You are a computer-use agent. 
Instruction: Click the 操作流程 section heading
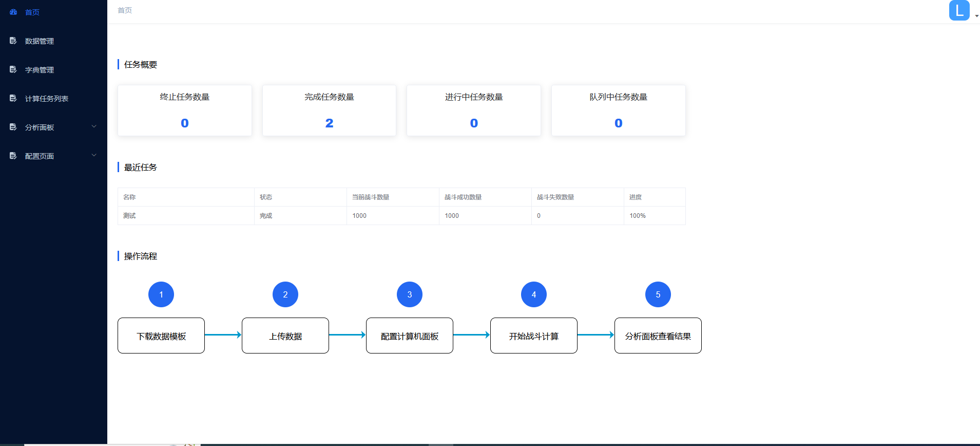141,256
